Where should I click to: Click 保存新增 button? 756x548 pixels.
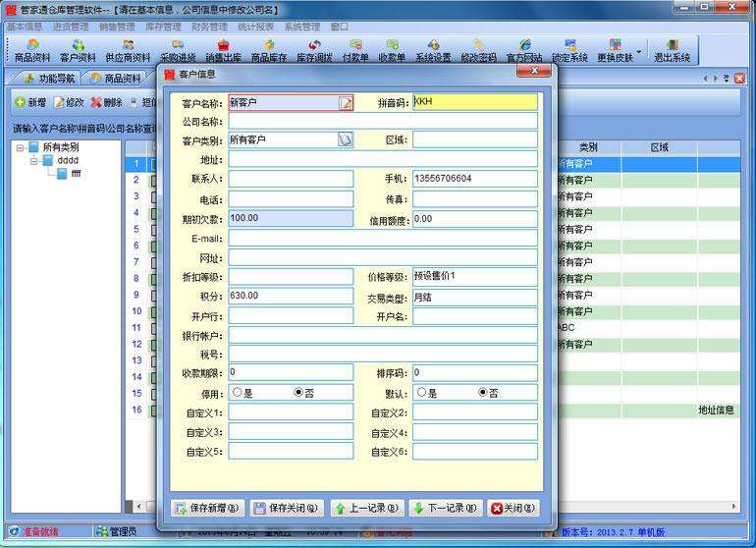pyautogui.click(x=207, y=508)
